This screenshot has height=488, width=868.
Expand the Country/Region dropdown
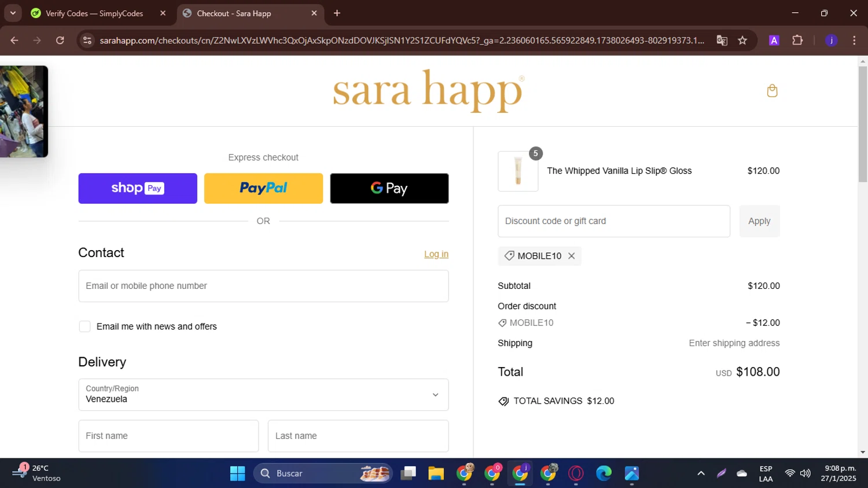point(263,395)
